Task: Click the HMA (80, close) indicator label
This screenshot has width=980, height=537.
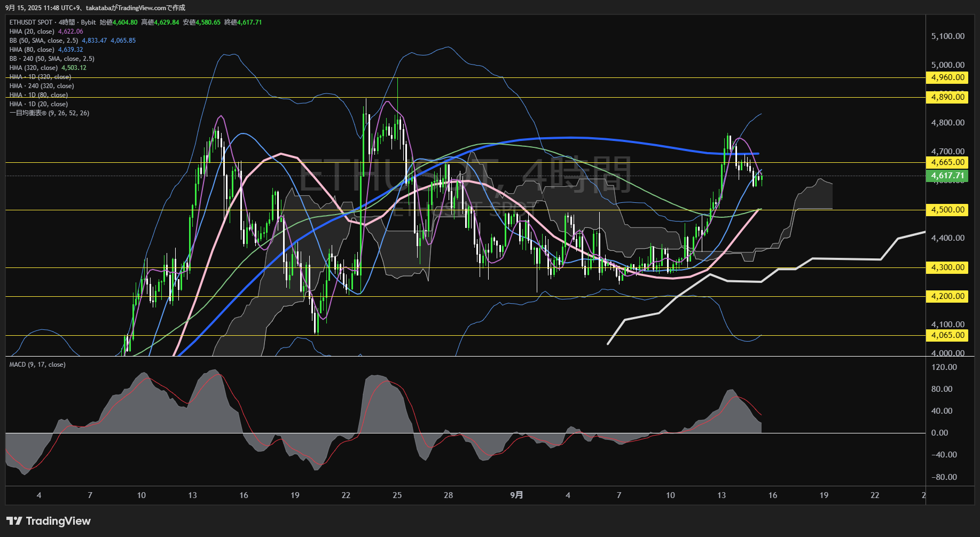Action: coord(32,50)
